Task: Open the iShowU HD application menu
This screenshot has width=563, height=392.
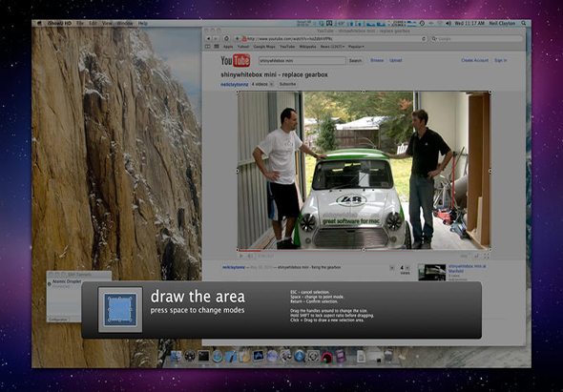Action: [59, 23]
